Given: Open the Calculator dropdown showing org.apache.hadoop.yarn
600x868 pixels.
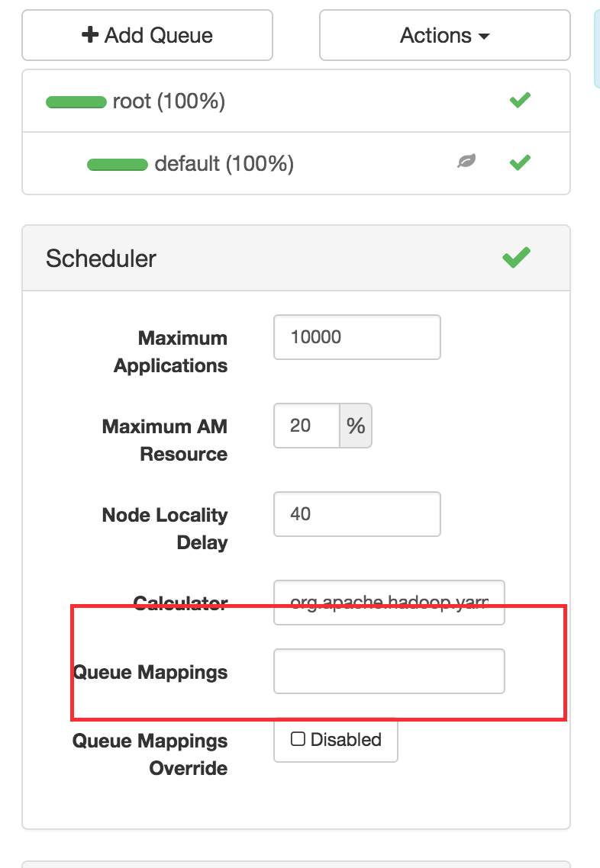Looking at the screenshot, I should tap(389, 602).
